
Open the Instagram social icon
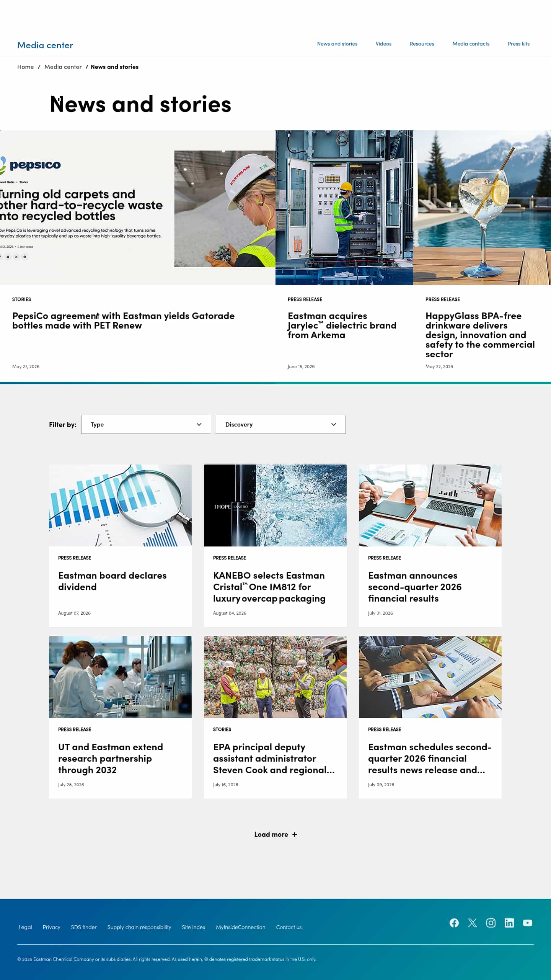pos(491,923)
